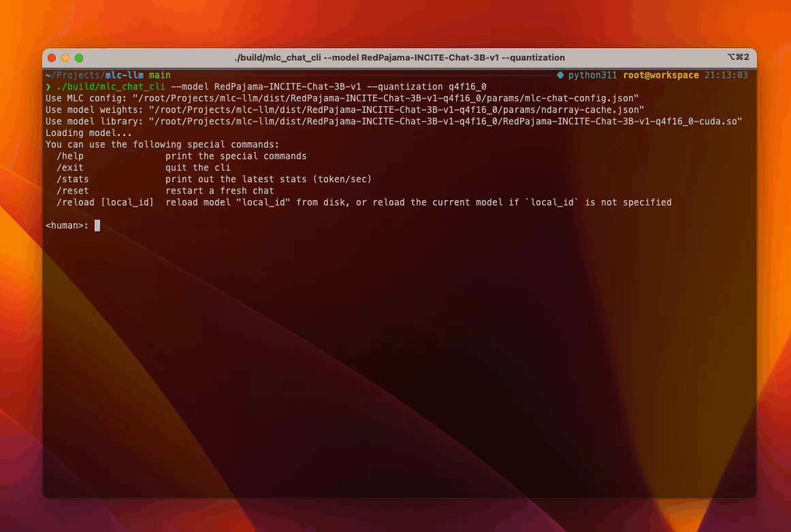This screenshot has height=532, width=791.
Task: Click the 'root@workspace' prompt text
Action: tap(661, 75)
